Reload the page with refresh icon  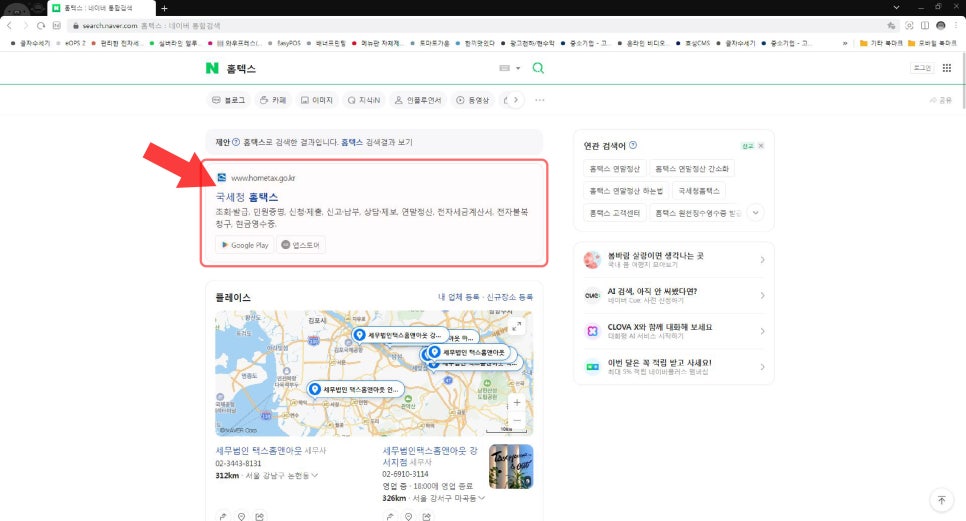41,25
